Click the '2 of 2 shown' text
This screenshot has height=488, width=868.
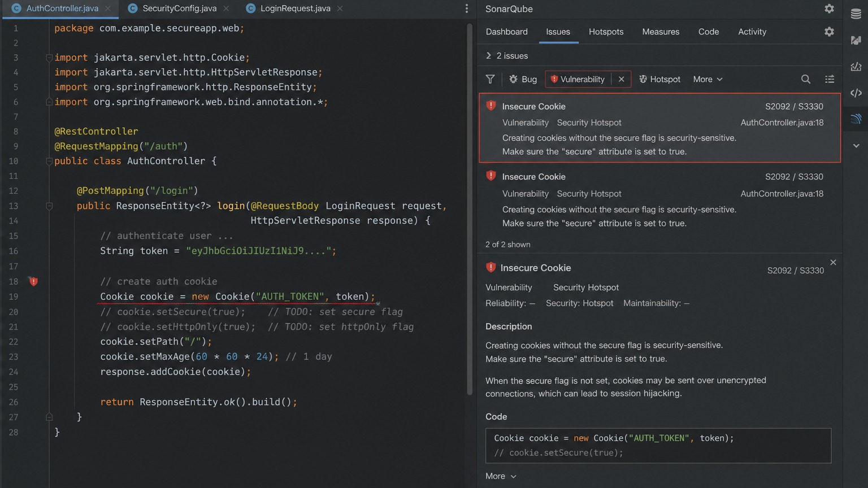click(x=507, y=245)
